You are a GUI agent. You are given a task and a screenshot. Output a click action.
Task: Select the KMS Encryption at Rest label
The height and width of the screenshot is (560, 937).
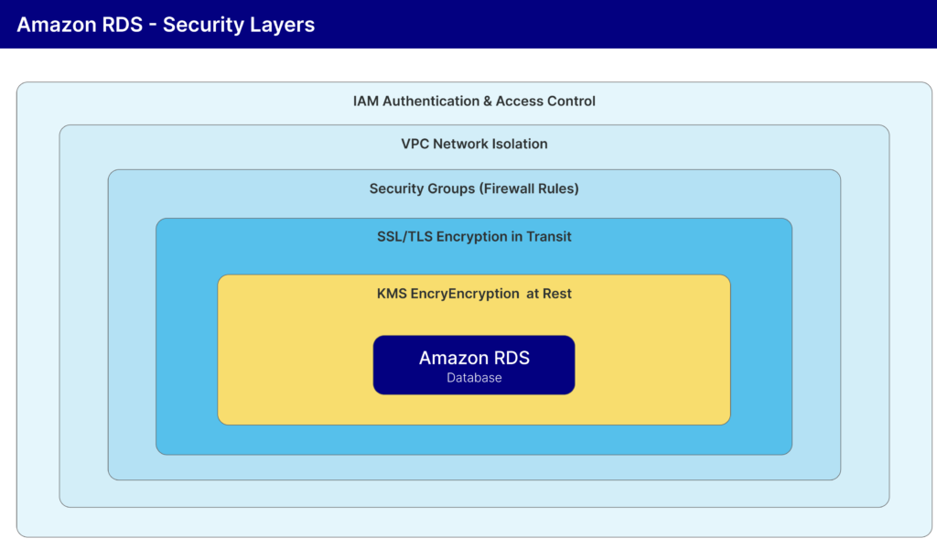(474, 294)
